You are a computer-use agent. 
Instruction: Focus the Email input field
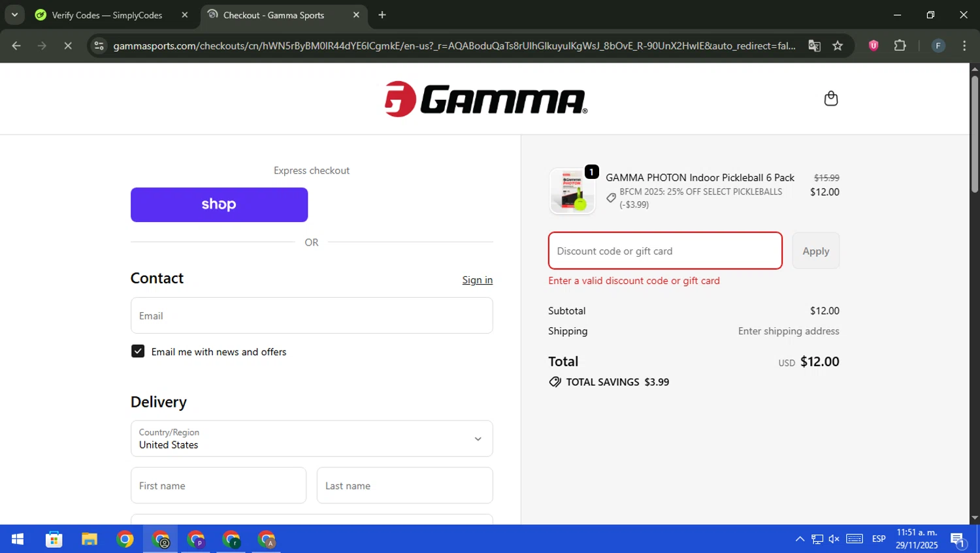(x=312, y=315)
